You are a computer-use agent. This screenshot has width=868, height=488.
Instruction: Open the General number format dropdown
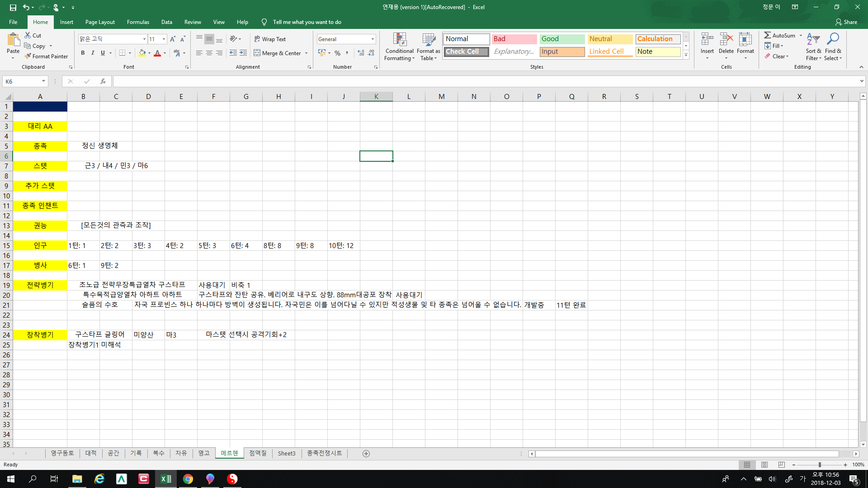[373, 39]
